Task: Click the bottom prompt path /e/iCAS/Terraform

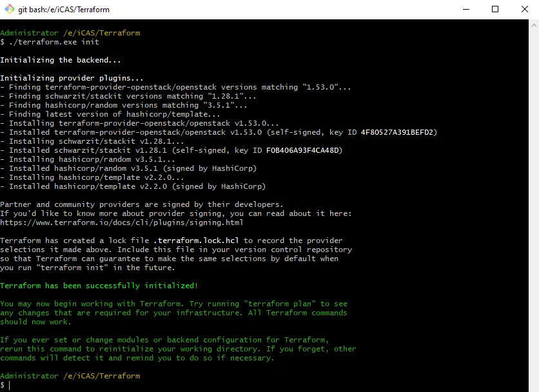Action: pyautogui.click(x=101, y=376)
